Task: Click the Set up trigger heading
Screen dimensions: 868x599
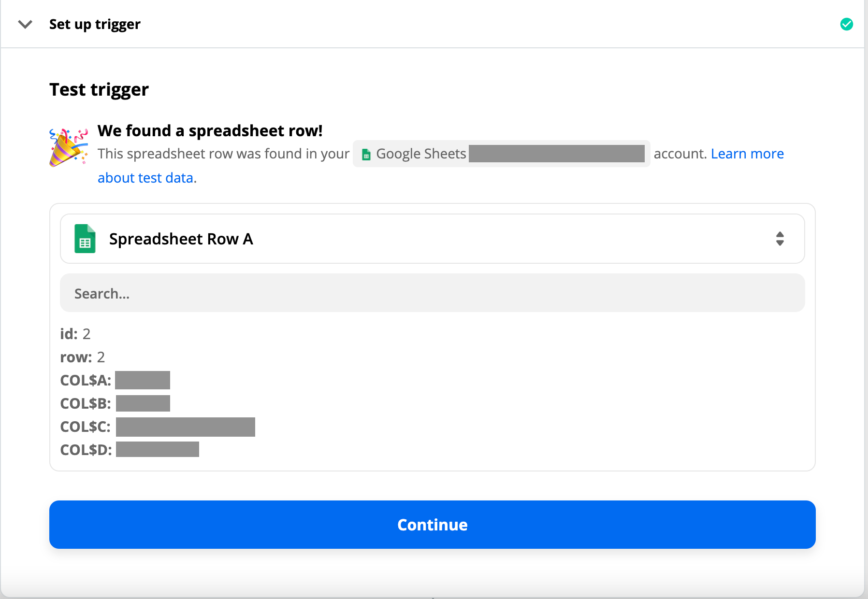Action: pyautogui.click(x=95, y=24)
